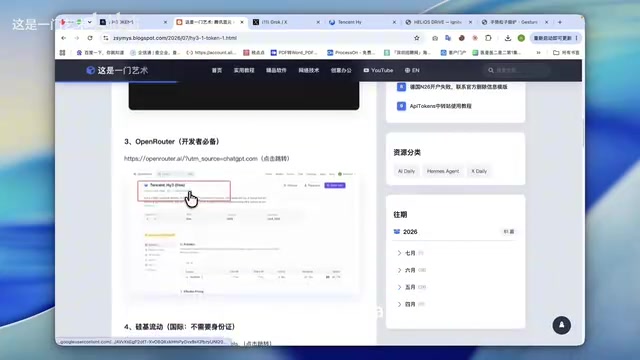Click the site logo cube icon
This screenshot has width=640, height=360.
(91, 70)
